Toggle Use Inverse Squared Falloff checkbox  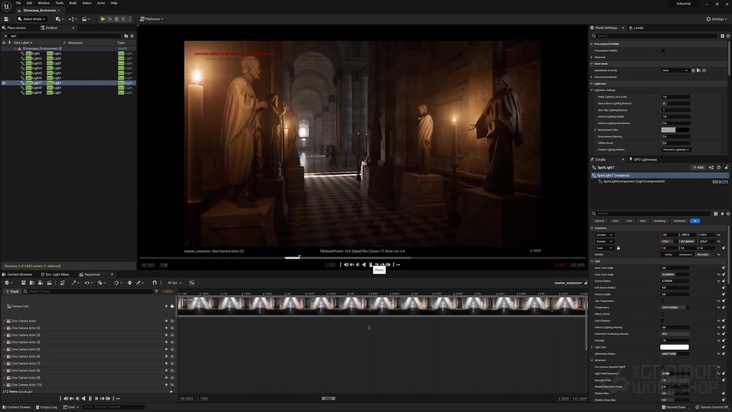663,367
